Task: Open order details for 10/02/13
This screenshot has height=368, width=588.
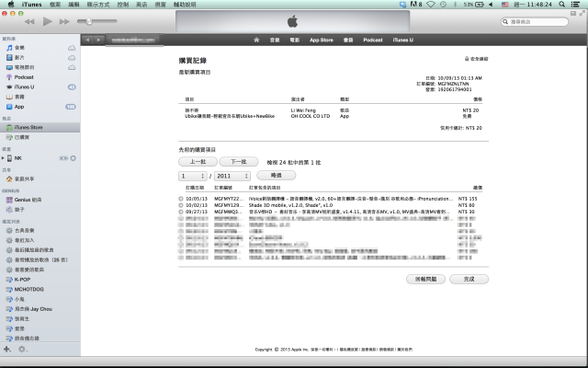Action: [181, 205]
